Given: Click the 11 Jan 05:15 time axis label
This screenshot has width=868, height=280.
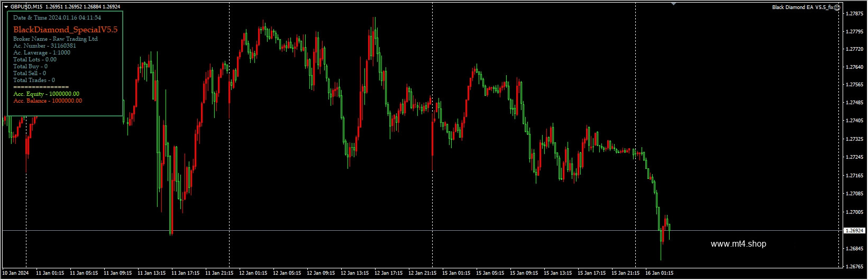Looking at the screenshot, I should [84, 274].
